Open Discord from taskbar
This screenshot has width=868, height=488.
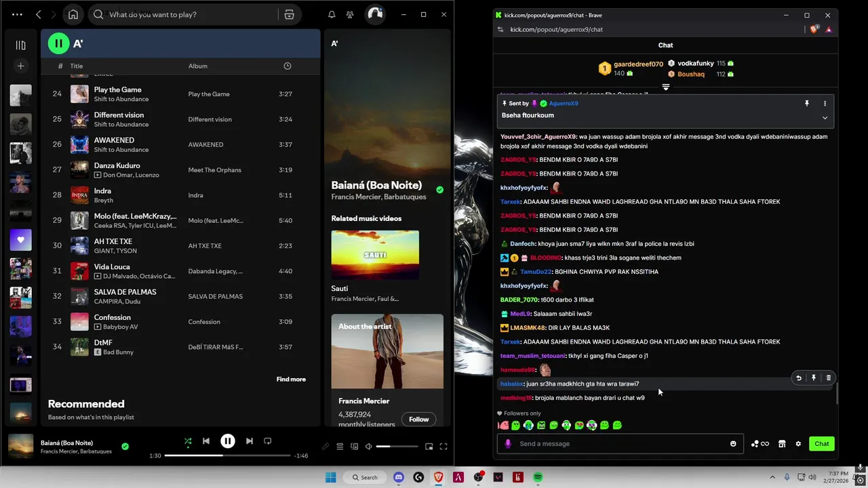(399, 478)
